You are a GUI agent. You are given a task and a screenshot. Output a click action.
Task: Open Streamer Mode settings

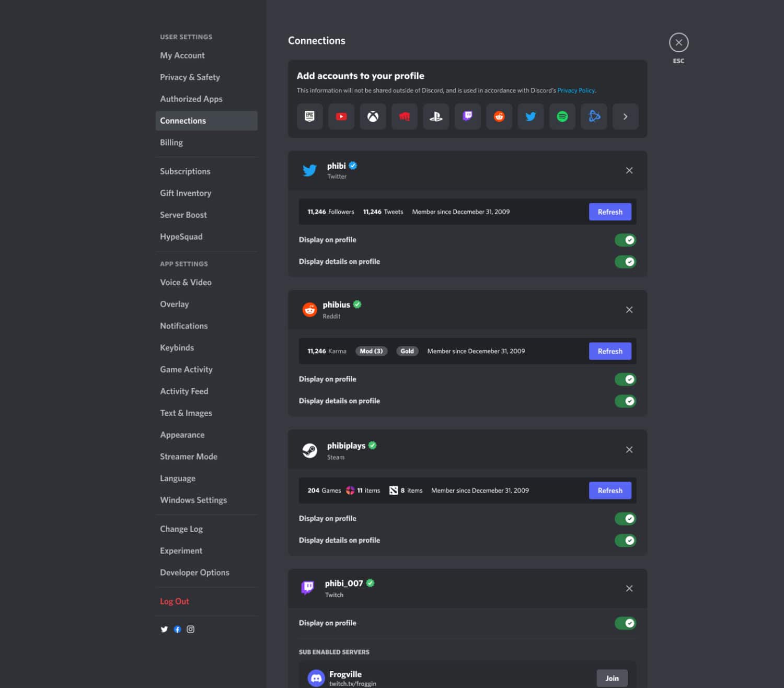(206, 457)
